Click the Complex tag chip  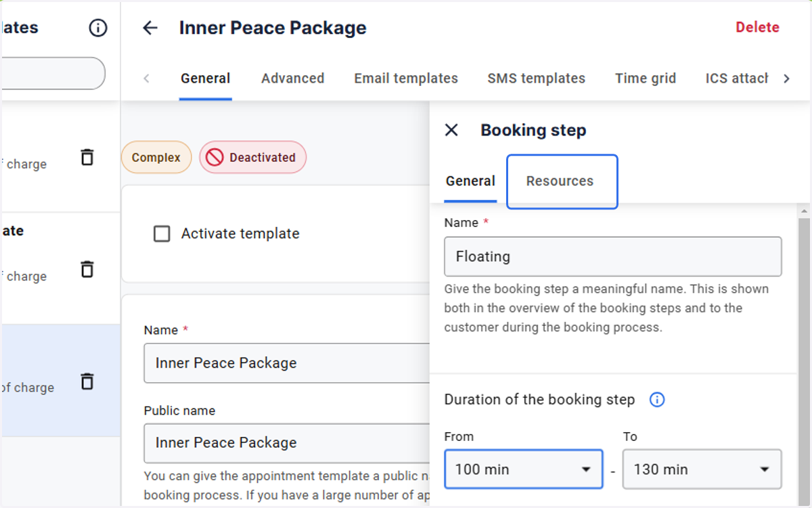pos(156,157)
